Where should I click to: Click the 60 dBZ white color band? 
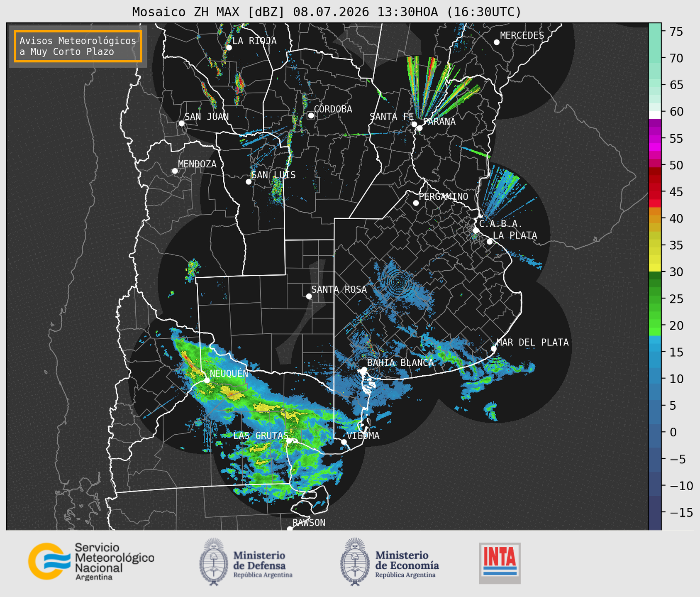point(655,115)
